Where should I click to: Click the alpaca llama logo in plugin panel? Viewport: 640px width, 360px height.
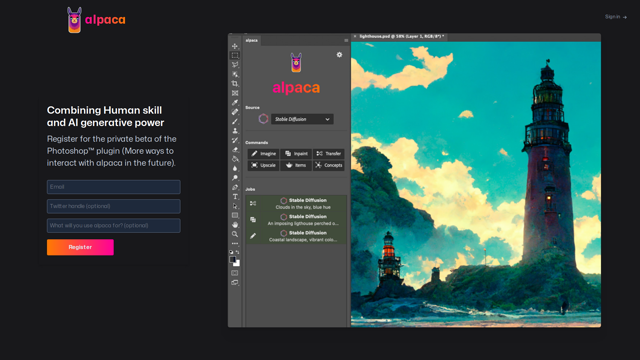coord(296,63)
